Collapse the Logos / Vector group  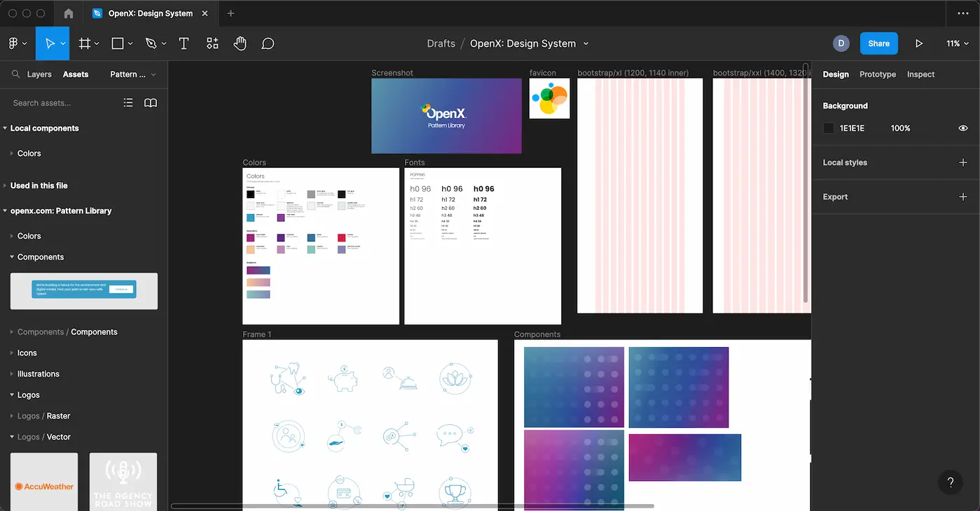[12, 437]
